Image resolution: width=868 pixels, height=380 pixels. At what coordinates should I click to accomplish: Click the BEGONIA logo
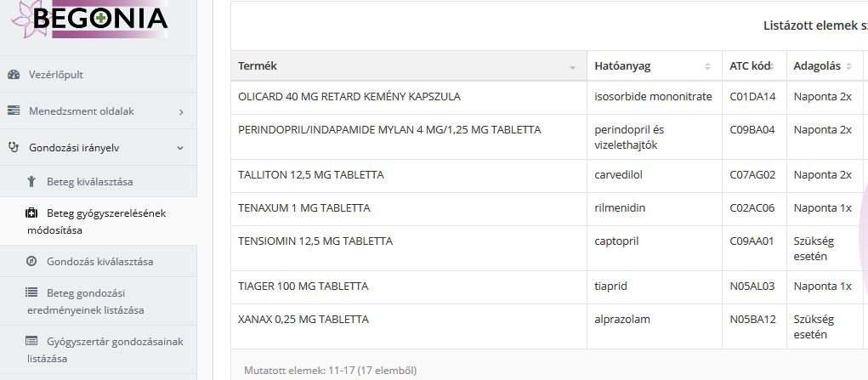pos(90,19)
